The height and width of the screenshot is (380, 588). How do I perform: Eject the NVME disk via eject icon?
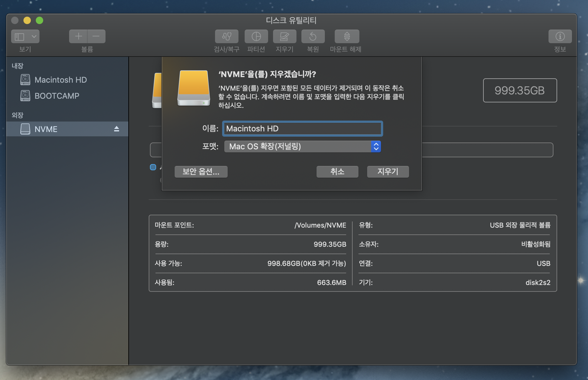[116, 129]
